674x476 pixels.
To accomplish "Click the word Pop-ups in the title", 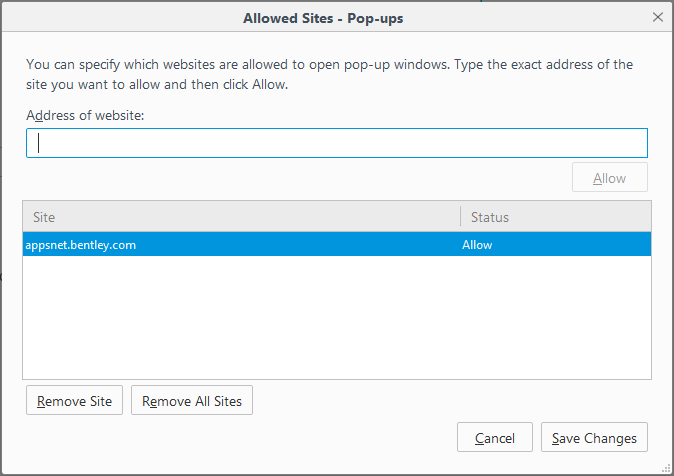I will pyautogui.click(x=375, y=18).
